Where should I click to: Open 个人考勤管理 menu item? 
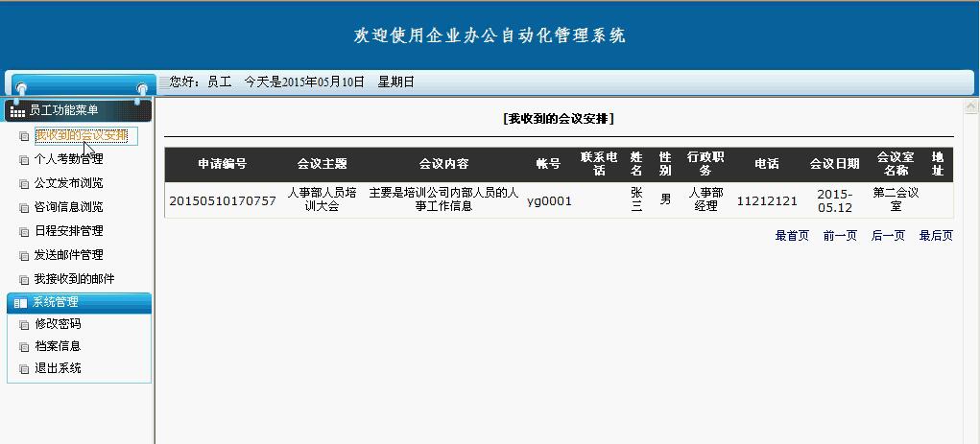pyautogui.click(x=69, y=159)
